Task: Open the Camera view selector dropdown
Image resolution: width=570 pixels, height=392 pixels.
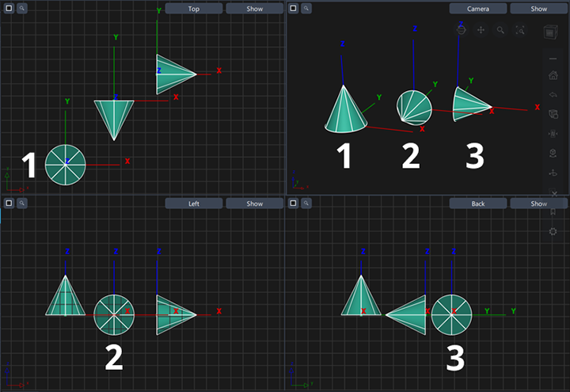Action: [x=478, y=9]
